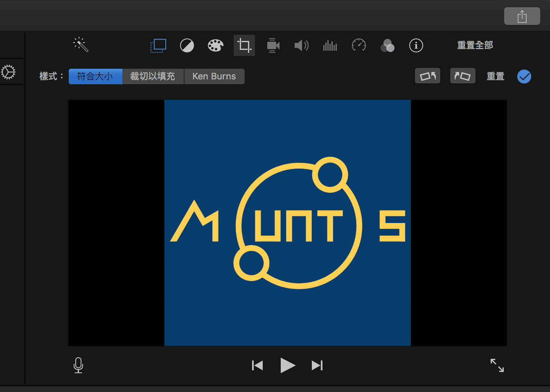550x392 pixels.
Task: Click the share export button
Action: 522,16
